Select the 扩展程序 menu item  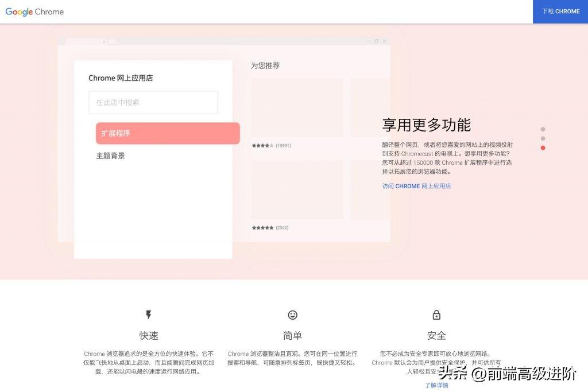[168, 133]
